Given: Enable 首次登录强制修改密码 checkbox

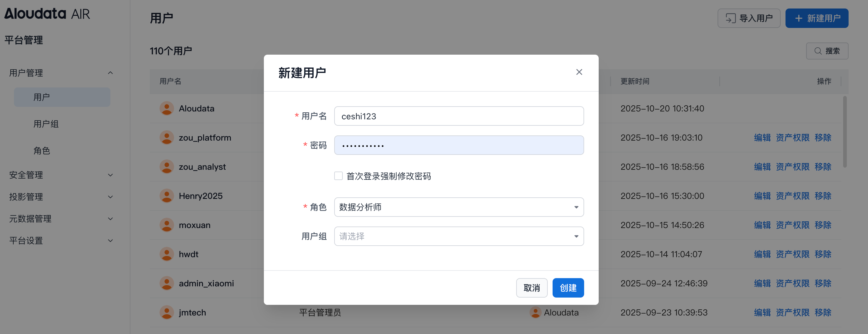Looking at the screenshot, I should point(338,176).
